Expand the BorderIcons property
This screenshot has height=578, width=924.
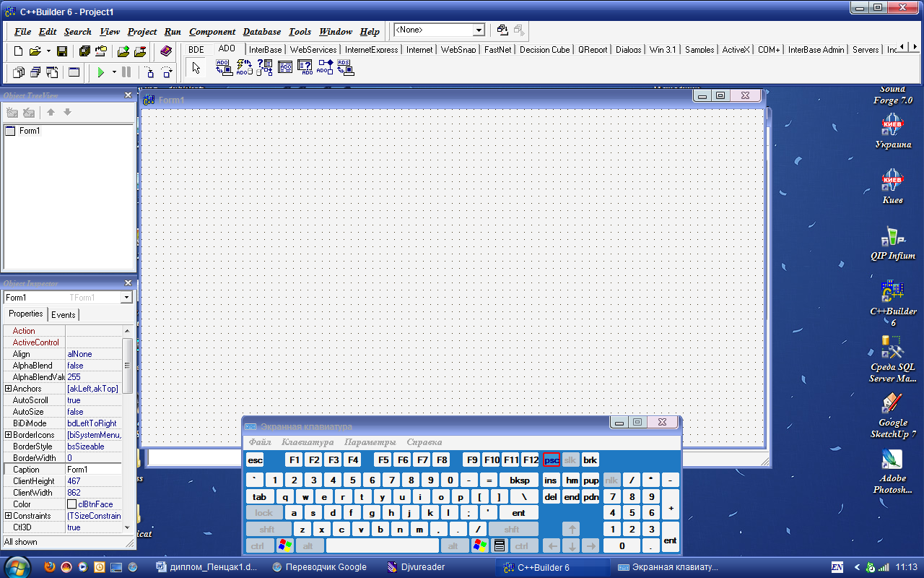(8, 435)
